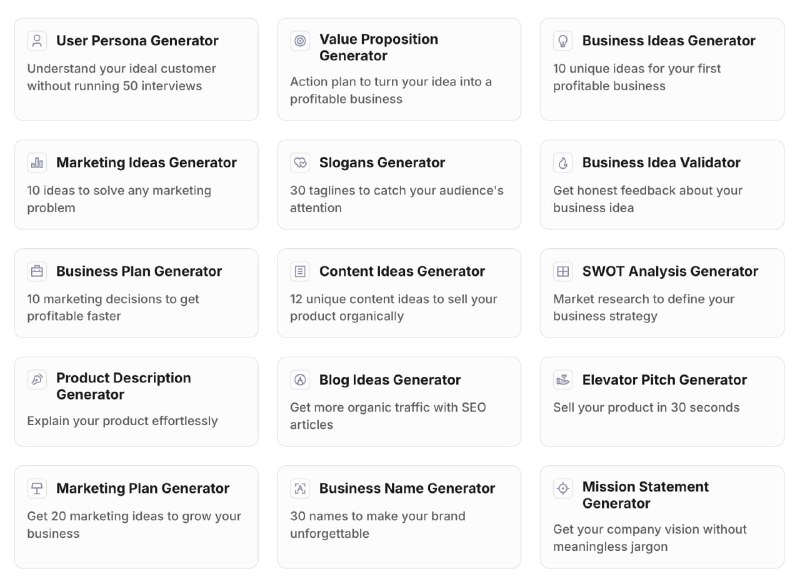The width and height of the screenshot is (800, 579).
Task: Open the Elevator Pitch Generator heading
Action: pos(664,380)
